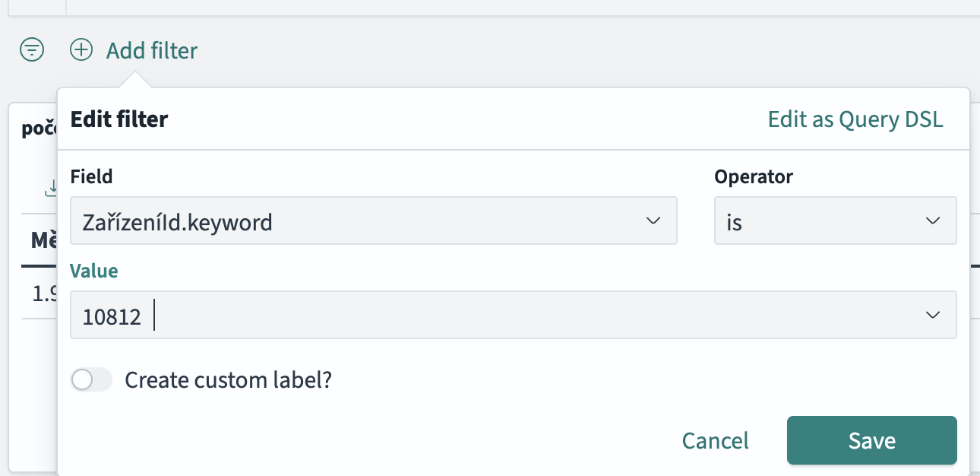The height and width of the screenshot is (476, 980).
Task: Open the filter options menu icon
Action: click(32, 50)
